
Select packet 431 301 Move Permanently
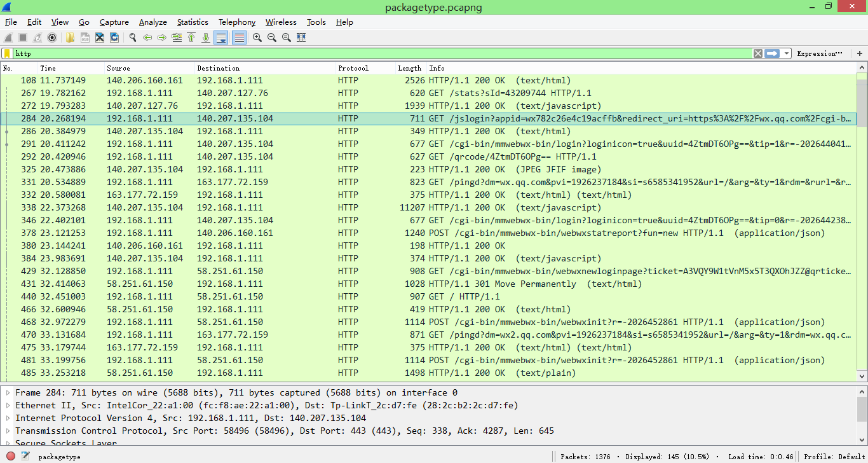click(x=428, y=284)
